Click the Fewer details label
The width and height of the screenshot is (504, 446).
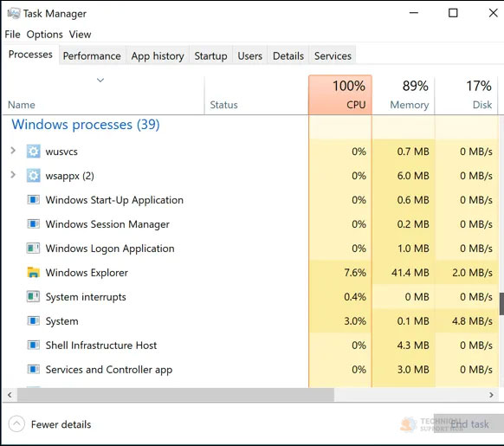click(x=61, y=424)
